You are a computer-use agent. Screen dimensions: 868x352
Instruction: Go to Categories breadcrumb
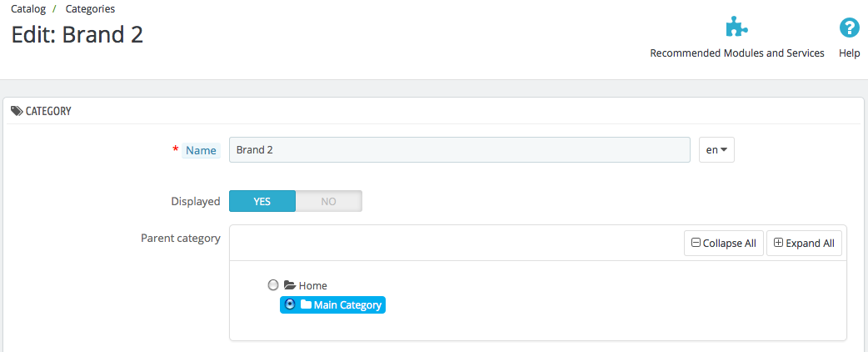90,9
